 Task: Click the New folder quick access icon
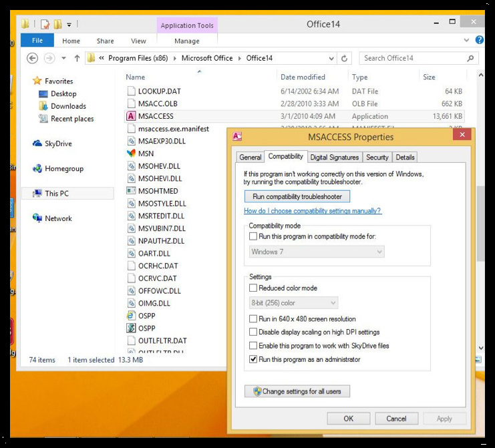57,24
